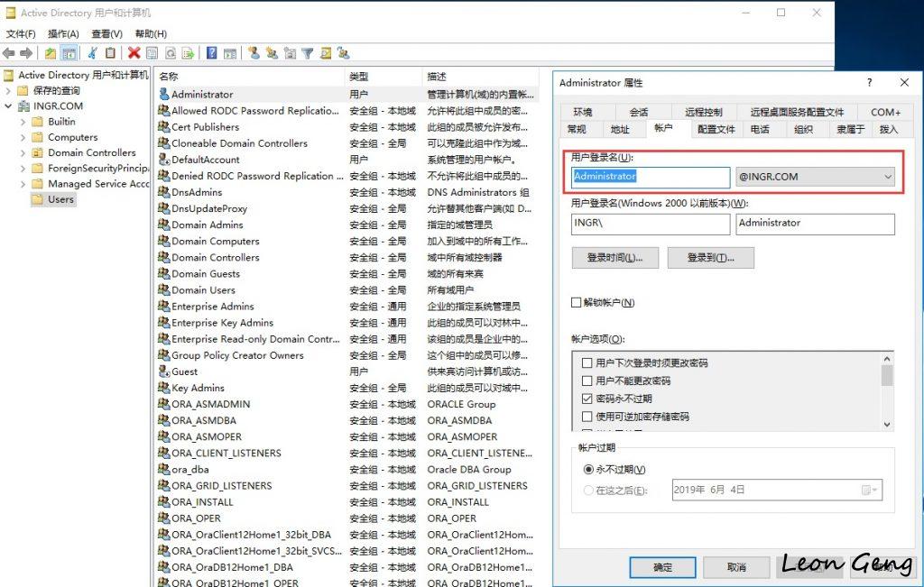This screenshot has width=924, height=587.
Task: Go up one level using folder icon
Action: [51, 53]
